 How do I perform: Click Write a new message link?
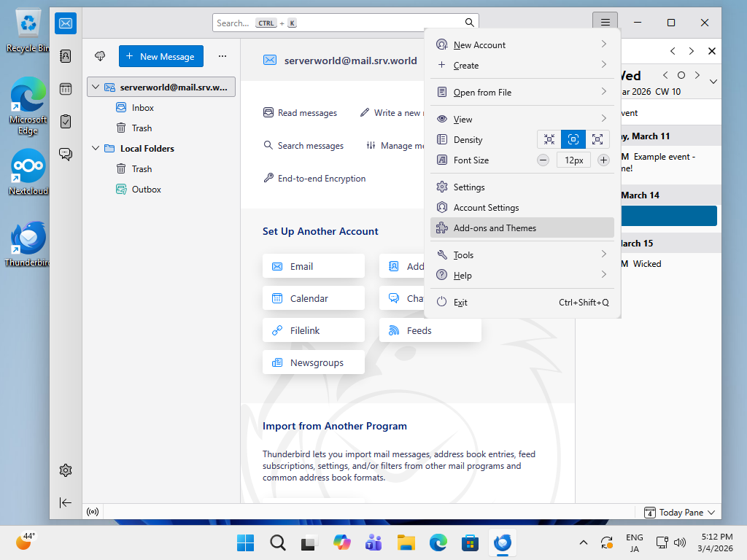pos(392,113)
